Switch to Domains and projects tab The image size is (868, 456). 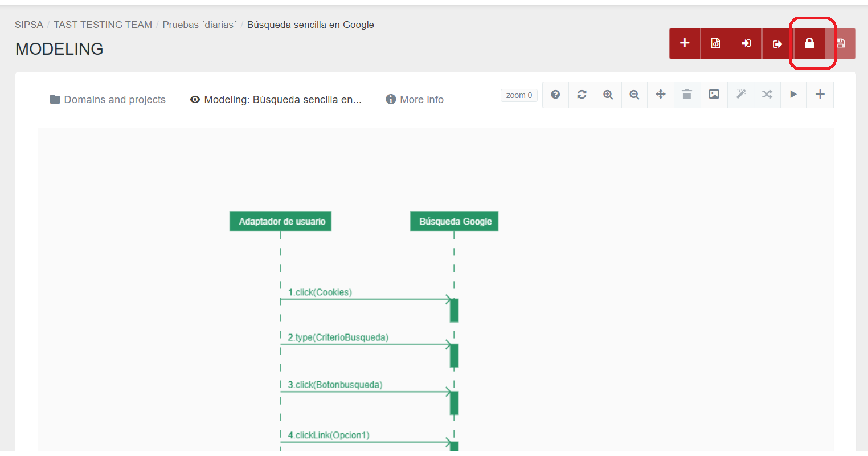[x=108, y=100]
